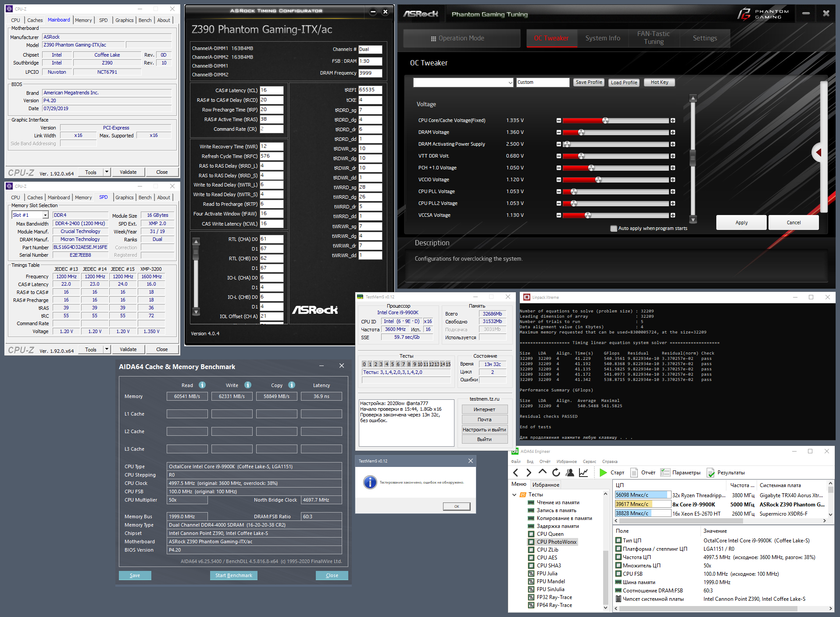The image size is (840, 617).
Task: Go forward using AIDA64 Engineer's right arrow
Action: (x=529, y=473)
